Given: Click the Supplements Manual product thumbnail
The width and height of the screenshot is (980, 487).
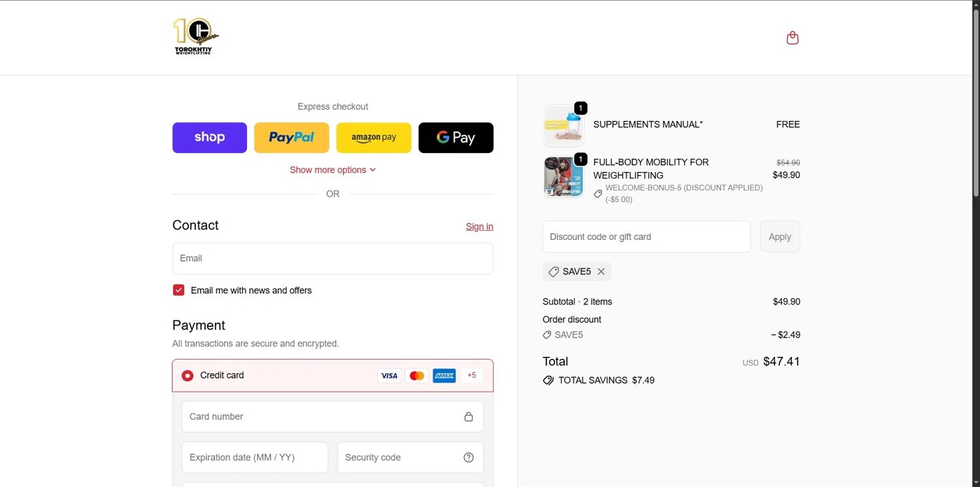Looking at the screenshot, I should [563, 126].
